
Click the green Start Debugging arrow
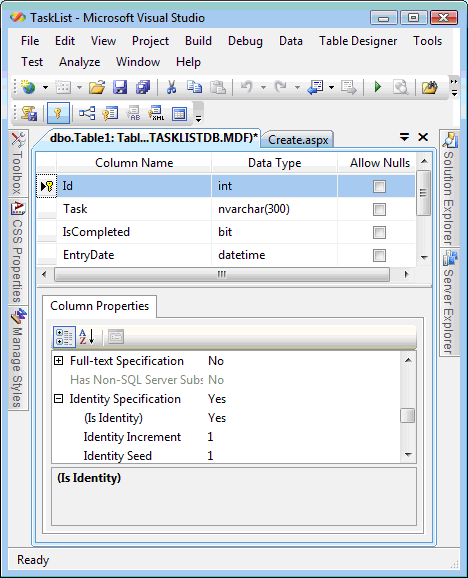pos(378,87)
